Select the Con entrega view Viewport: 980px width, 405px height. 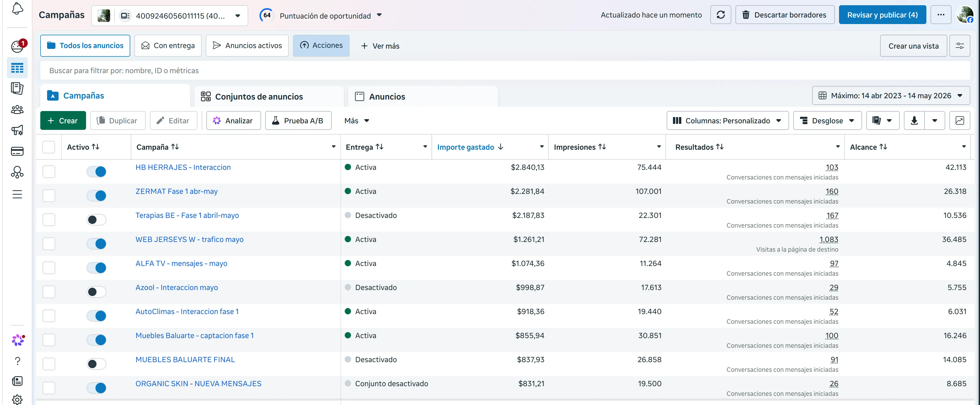pyautogui.click(x=168, y=45)
